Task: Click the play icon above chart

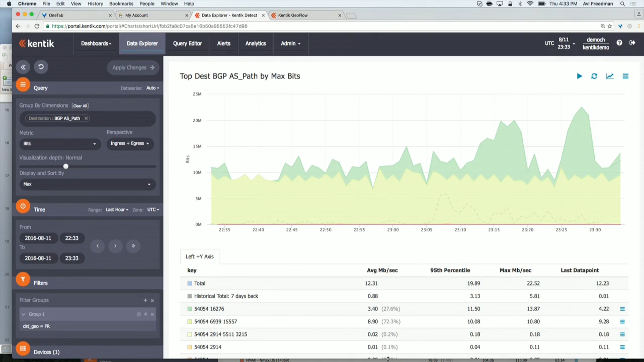Action: [x=579, y=76]
